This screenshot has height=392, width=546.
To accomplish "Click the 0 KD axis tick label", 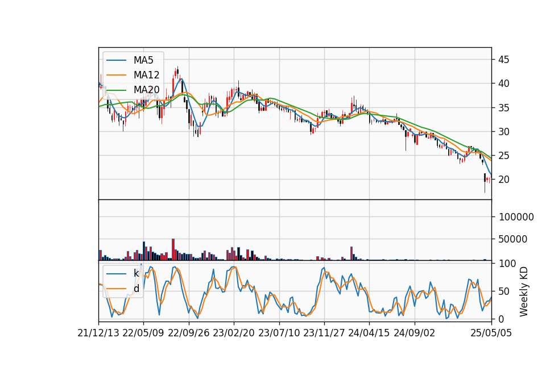I will coord(502,319).
